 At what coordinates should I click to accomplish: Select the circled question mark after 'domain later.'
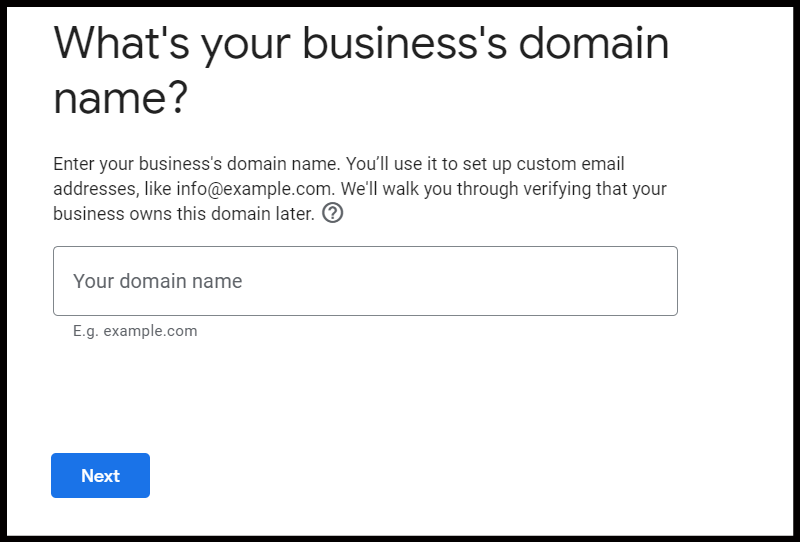tap(333, 213)
